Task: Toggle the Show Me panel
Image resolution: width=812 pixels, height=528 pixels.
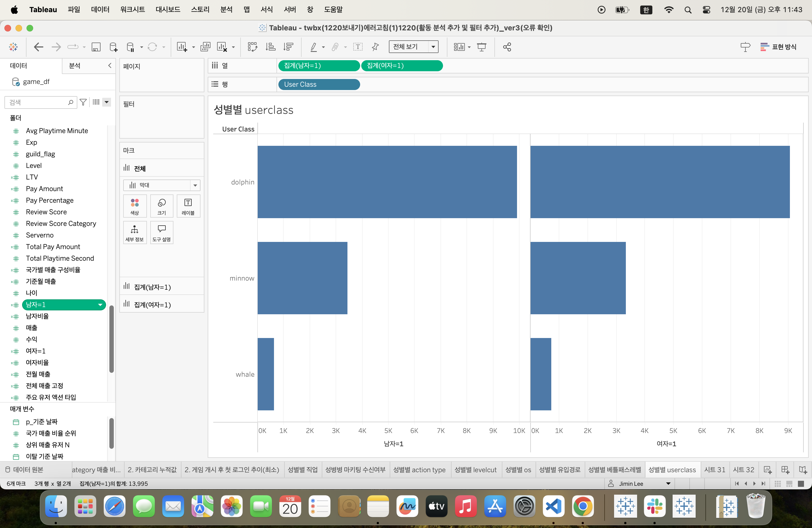Action: coord(778,47)
